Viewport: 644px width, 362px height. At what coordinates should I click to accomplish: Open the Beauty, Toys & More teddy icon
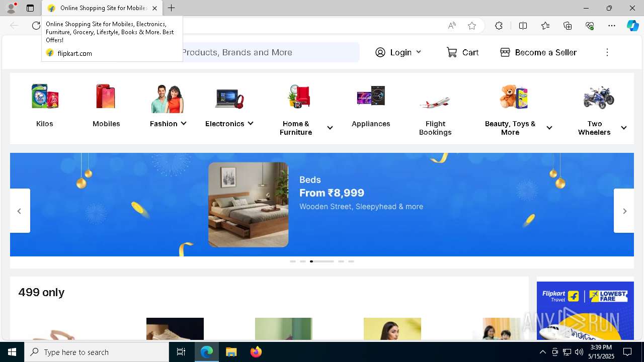pyautogui.click(x=514, y=97)
